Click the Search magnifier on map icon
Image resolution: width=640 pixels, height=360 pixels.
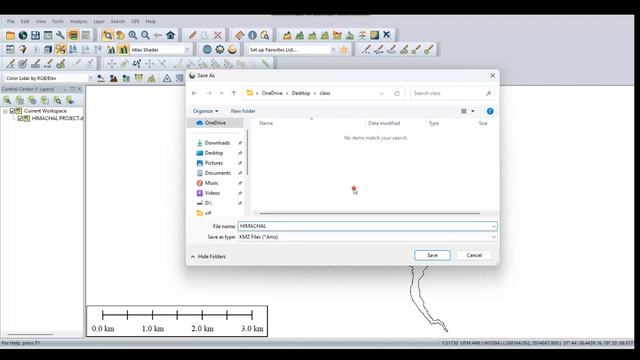click(x=265, y=36)
